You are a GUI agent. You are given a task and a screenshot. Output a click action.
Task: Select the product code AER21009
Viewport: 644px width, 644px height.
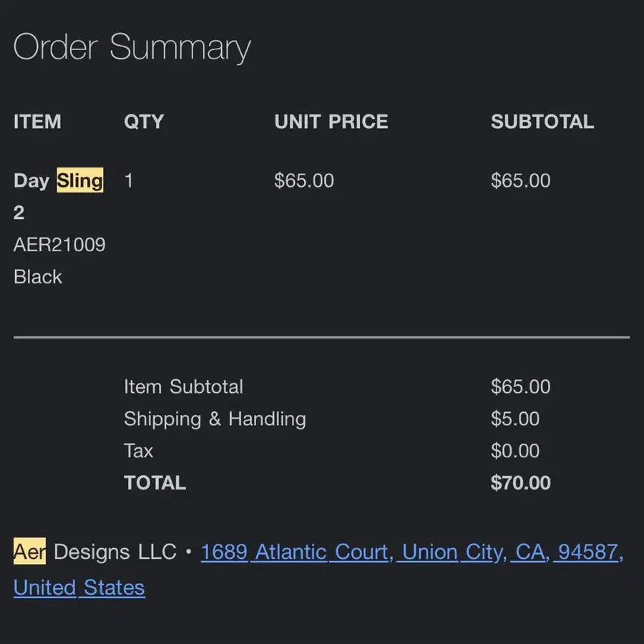(x=59, y=245)
